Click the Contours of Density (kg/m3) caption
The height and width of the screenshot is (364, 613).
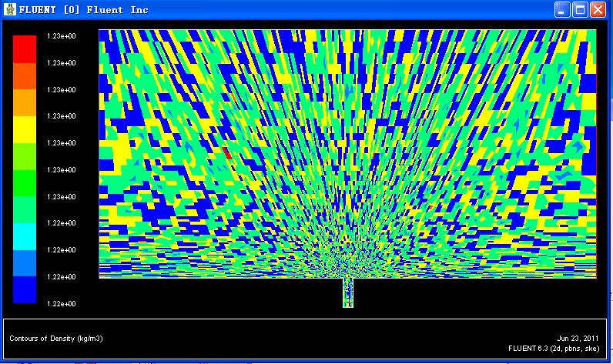click(56, 339)
